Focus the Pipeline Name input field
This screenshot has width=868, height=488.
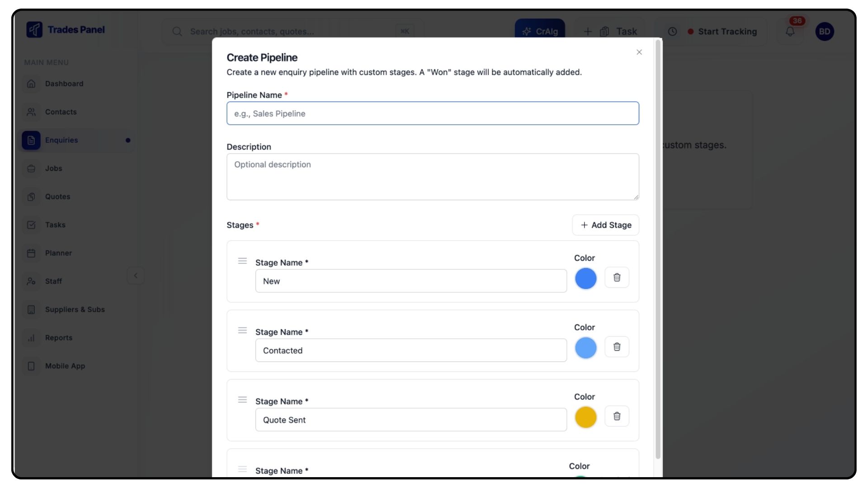[432, 113]
